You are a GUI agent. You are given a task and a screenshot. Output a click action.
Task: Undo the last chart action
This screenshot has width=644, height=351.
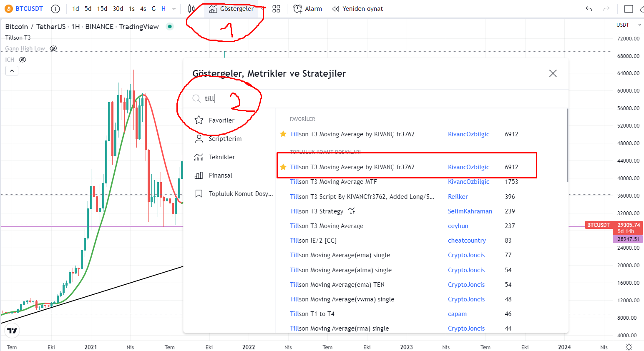589,9
